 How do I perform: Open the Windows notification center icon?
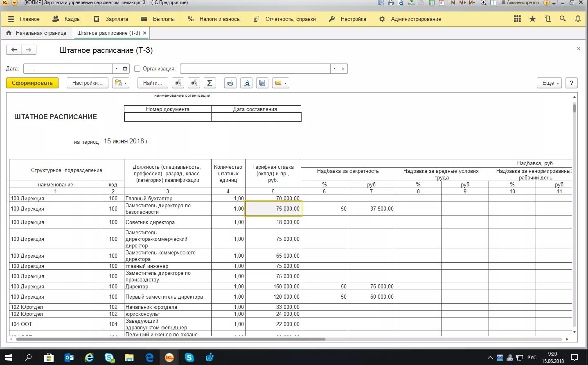click(574, 357)
